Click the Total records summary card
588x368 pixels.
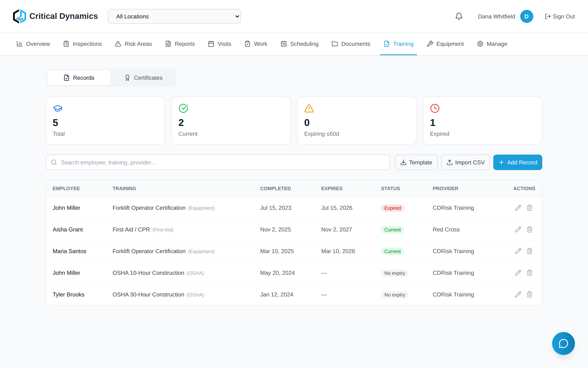105,120
